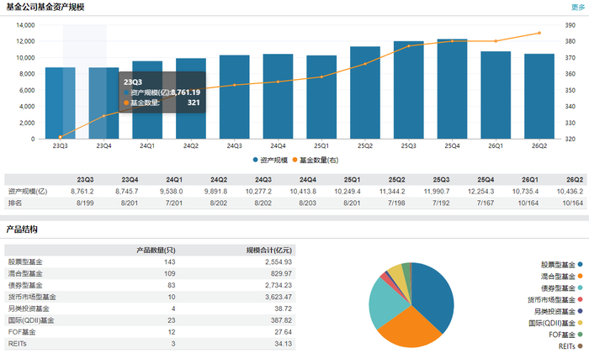Open the 更多 link at top right
The height and width of the screenshot is (364, 589).
coord(578,7)
